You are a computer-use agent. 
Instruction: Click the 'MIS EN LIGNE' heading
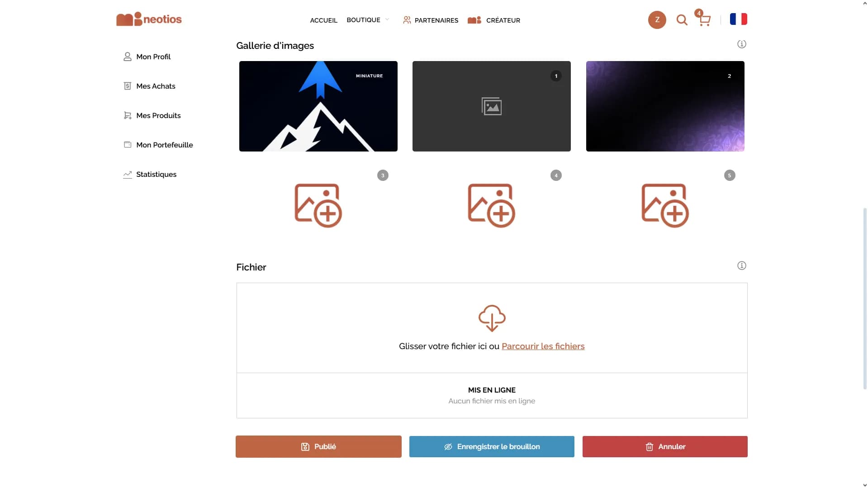(x=492, y=390)
